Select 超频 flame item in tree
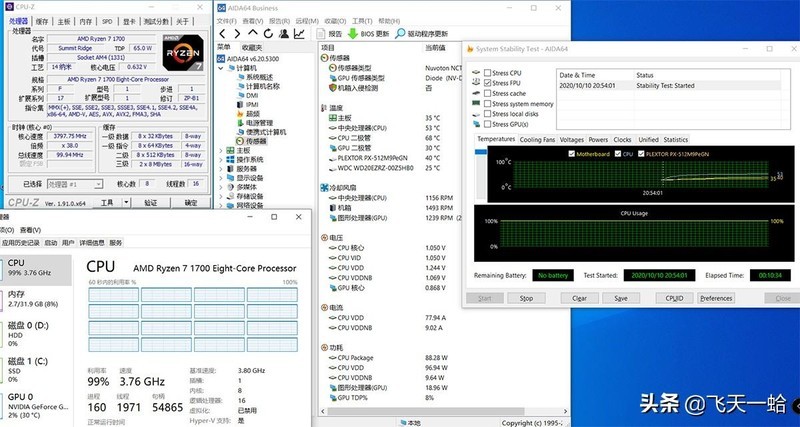 [248, 114]
